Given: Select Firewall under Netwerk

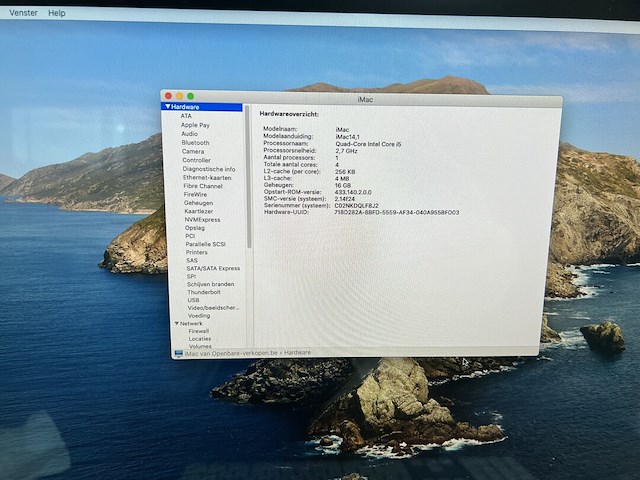Looking at the screenshot, I should (199, 331).
